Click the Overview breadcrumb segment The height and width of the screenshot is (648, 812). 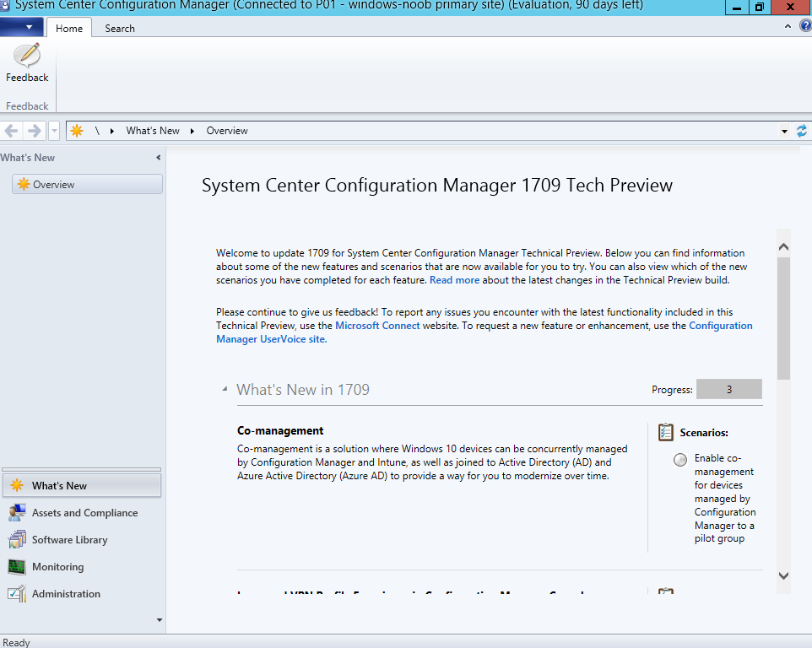click(227, 131)
